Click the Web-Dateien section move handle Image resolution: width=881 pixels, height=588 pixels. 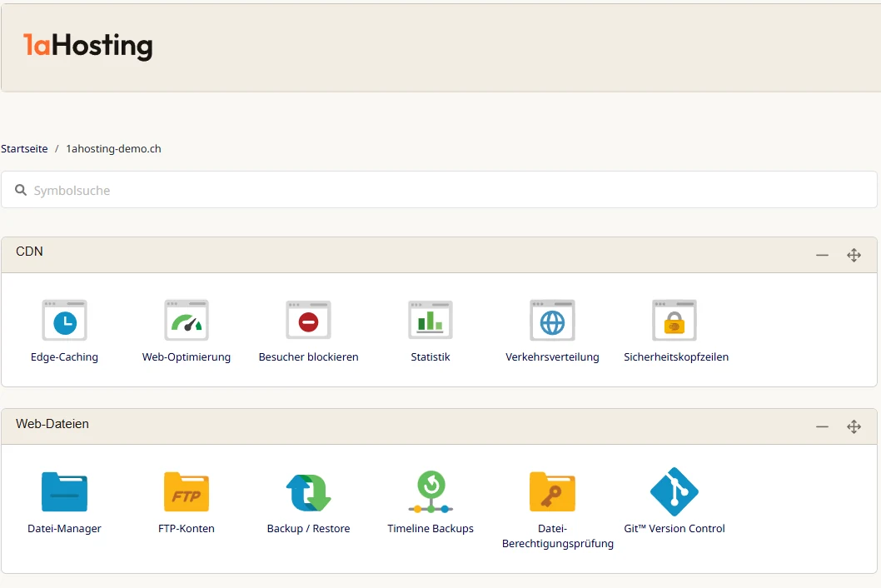click(x=854, y=426)
